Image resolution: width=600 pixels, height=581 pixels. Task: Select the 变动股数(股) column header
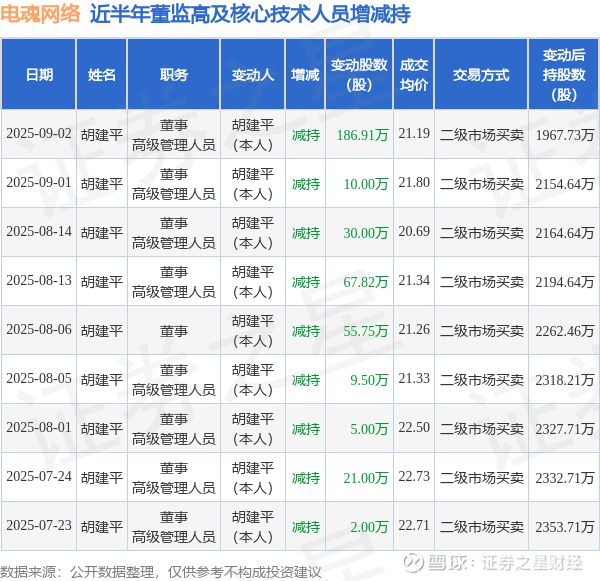pyautogui.click(x=359, y=75)
